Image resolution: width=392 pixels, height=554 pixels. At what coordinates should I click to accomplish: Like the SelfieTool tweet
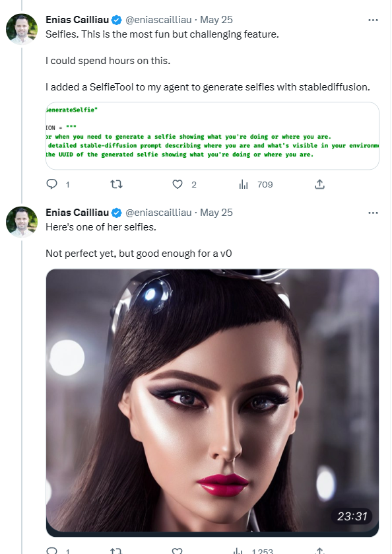[x=178, y=184]
